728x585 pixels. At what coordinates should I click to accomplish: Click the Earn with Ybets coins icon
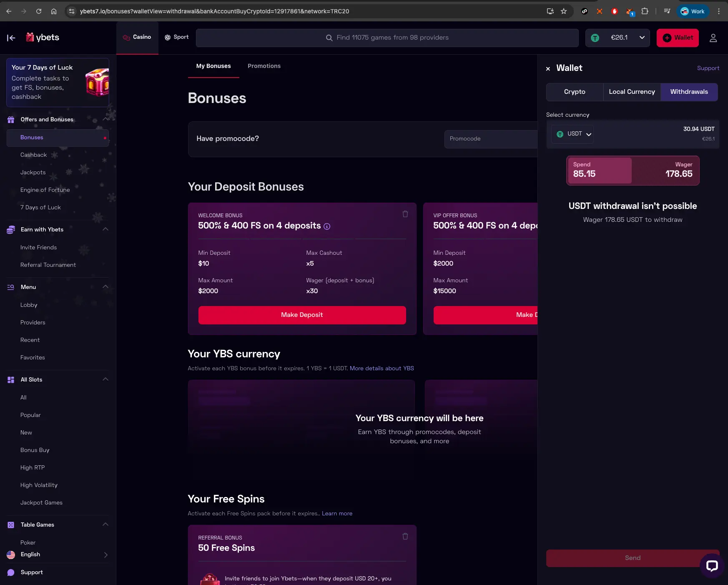pyautogui.click(x=11, y=230)
